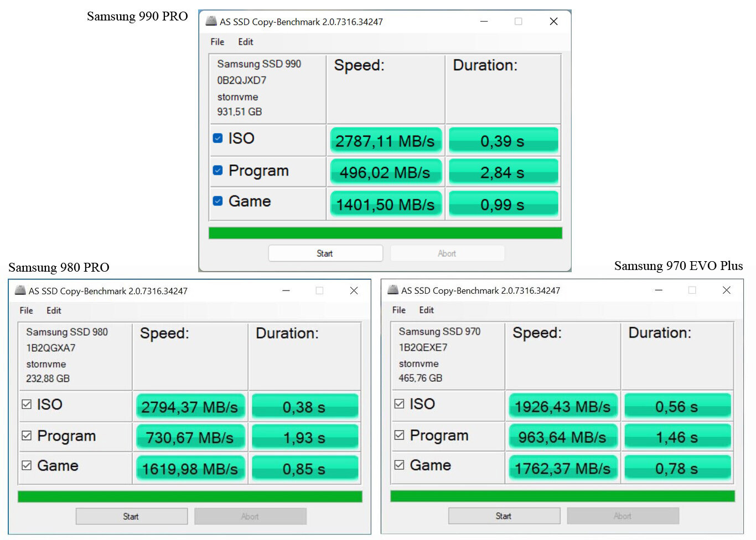Disable the Program test in the 980 PRO window

pos(26,435)
